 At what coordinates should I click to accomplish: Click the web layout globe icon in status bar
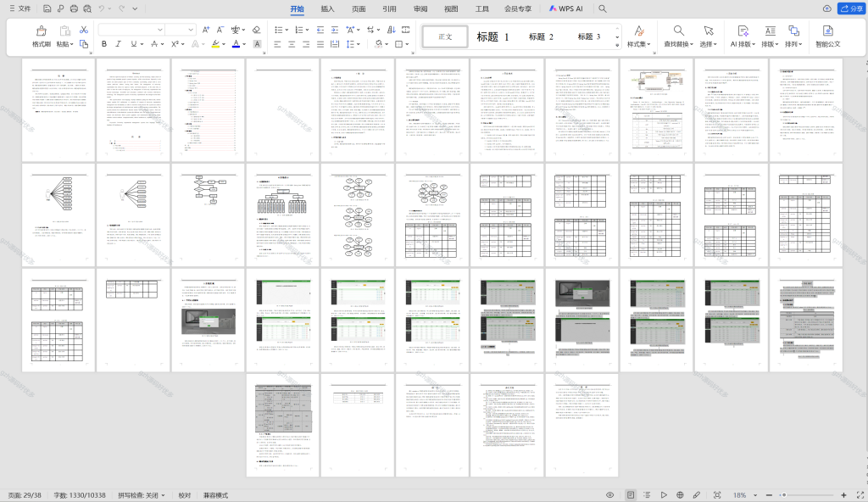click(x=680, y=495)
